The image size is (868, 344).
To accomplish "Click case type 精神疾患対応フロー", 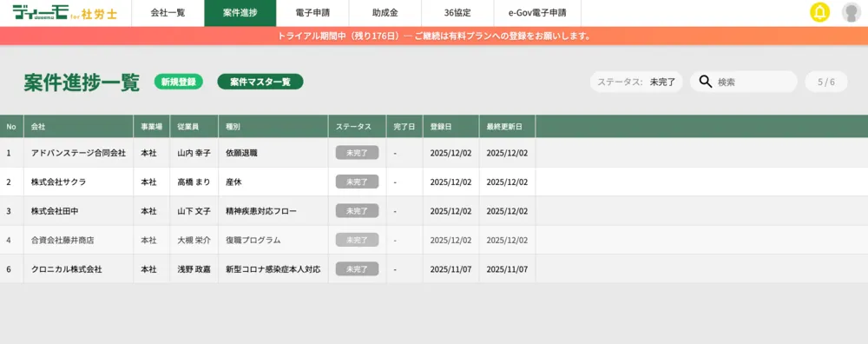I will pos(261,211).
